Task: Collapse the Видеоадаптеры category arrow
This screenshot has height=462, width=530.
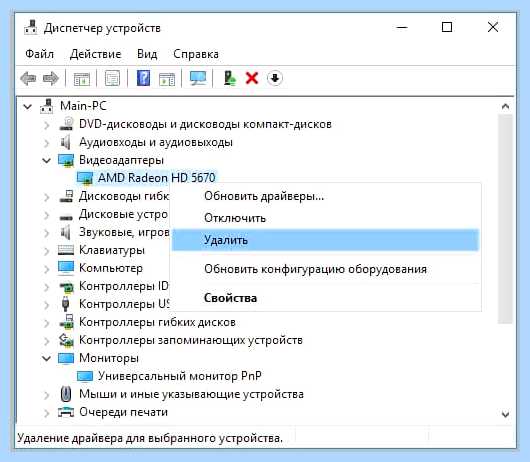Action: pyautogui.click(x=47, y=161)
